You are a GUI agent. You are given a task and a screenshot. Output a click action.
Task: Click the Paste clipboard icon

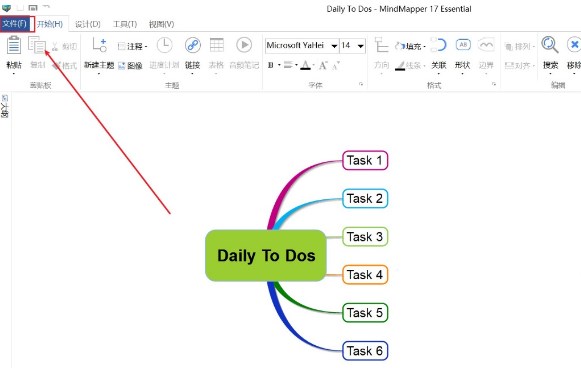tap(14, 45)
